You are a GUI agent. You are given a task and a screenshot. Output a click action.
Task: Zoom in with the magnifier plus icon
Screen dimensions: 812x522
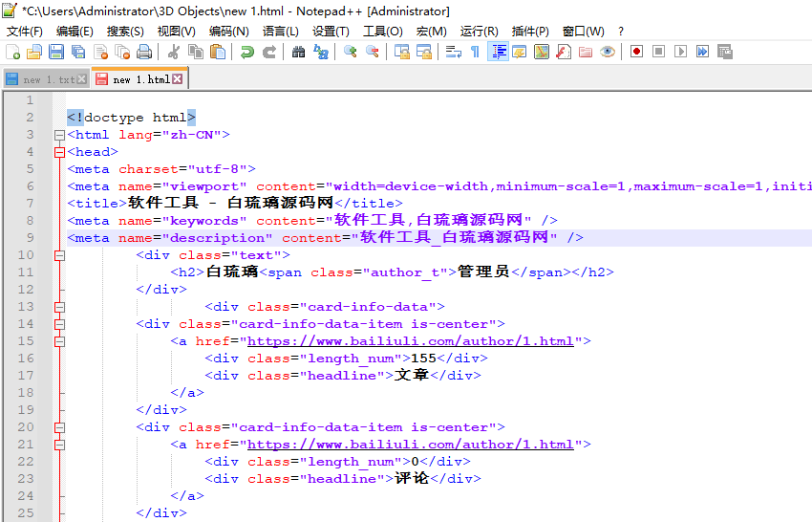[x=350, y=52]
